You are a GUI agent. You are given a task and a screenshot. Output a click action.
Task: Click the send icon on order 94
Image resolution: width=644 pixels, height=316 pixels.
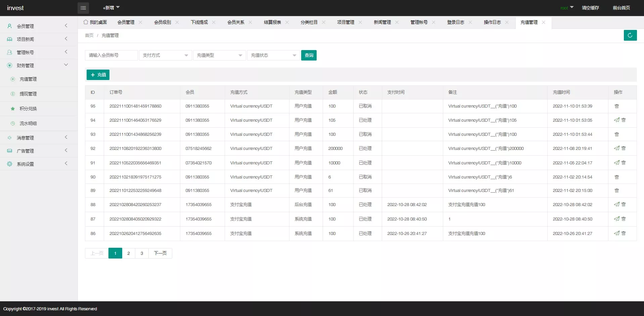[616, 120]
